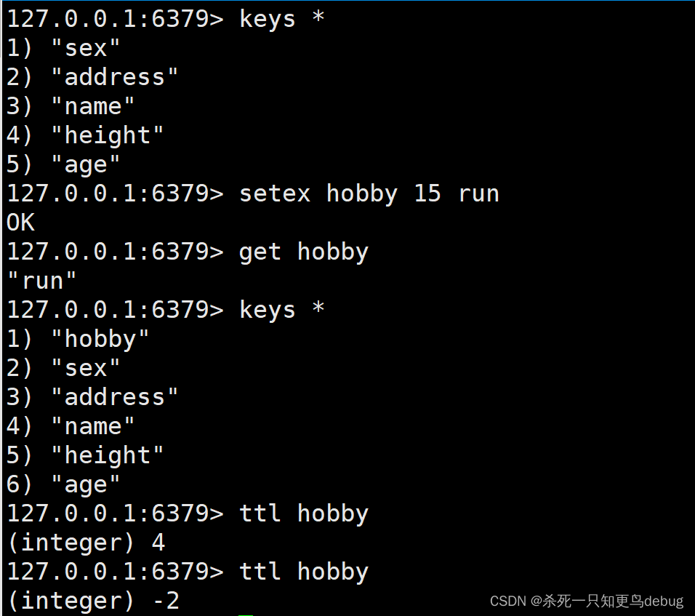Click the "ttl hobby" command above "(integer) 4"
The image size is (695, 616).
tap(303, 513)
